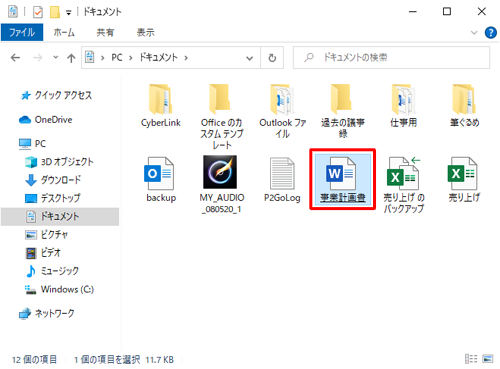Select ネットワーク in the navigation pane
The image size is (500, 369).
point(47,313)
